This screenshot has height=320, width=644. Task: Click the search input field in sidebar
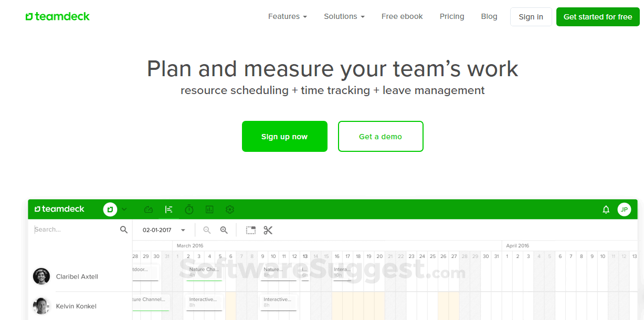click(73, 230)
